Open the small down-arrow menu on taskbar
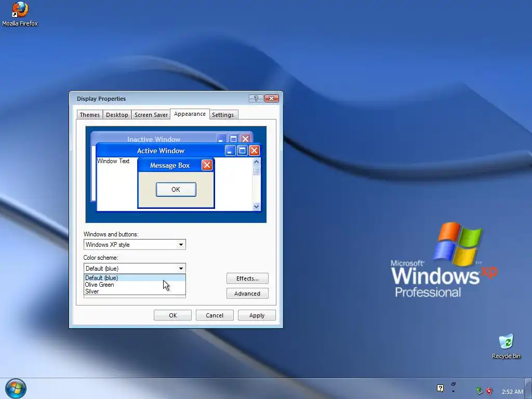This screenshot has height=399, width=532. coord(453,392)
